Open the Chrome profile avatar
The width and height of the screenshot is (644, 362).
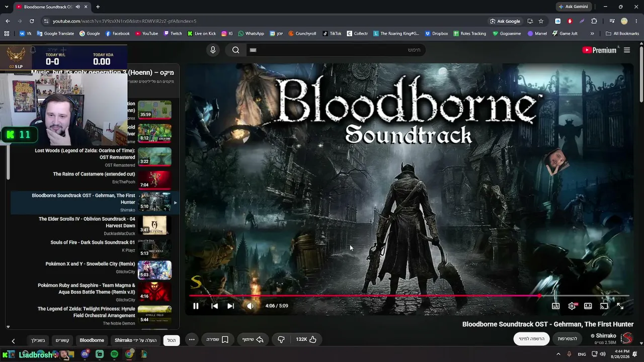624,21
